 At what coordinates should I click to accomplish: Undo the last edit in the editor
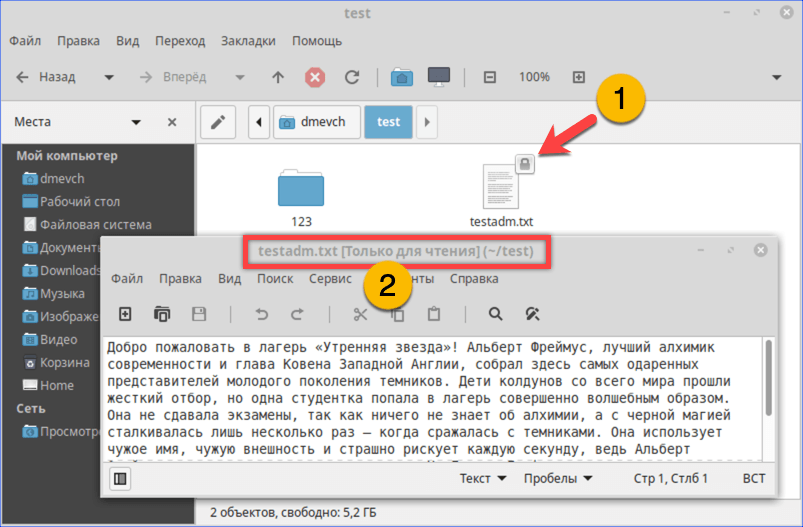(x=262, y=314)
